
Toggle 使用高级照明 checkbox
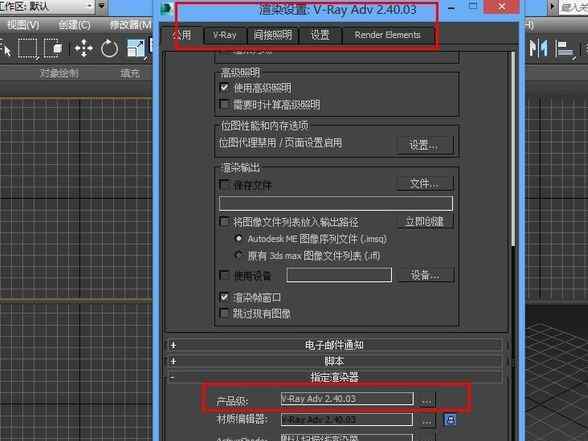pos(224,87)
